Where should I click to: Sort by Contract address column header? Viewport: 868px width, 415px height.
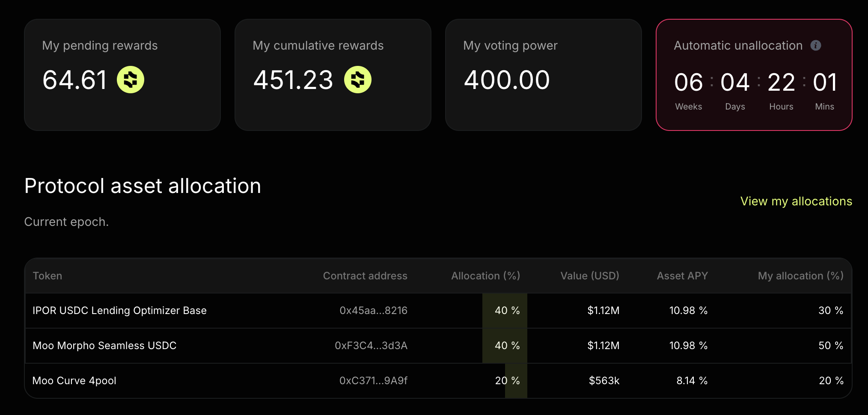point(365,276)
